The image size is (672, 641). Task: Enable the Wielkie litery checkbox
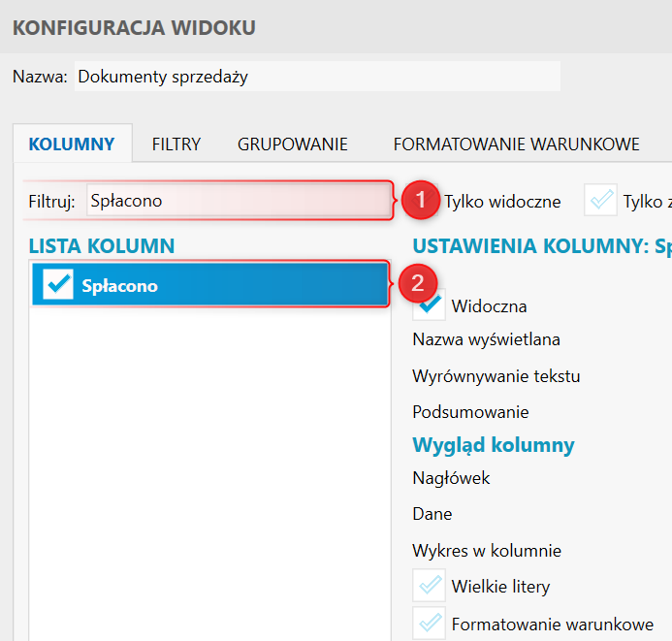tap(429, 586)
